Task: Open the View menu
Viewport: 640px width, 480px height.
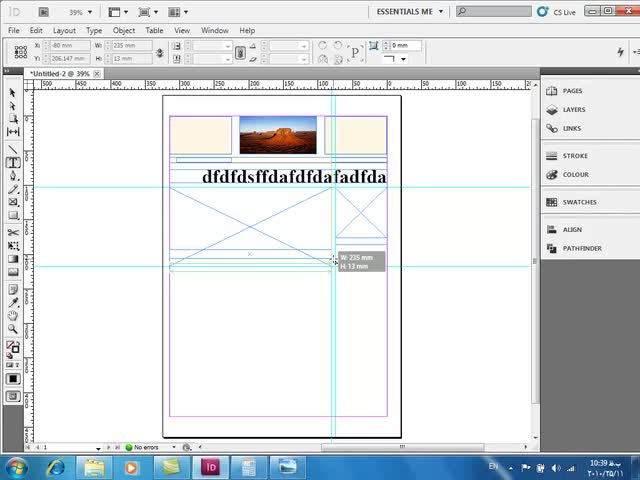Action: [x=182, y=30]
